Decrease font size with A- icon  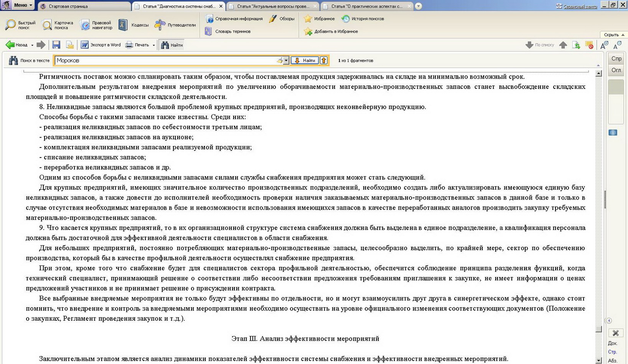617,45
